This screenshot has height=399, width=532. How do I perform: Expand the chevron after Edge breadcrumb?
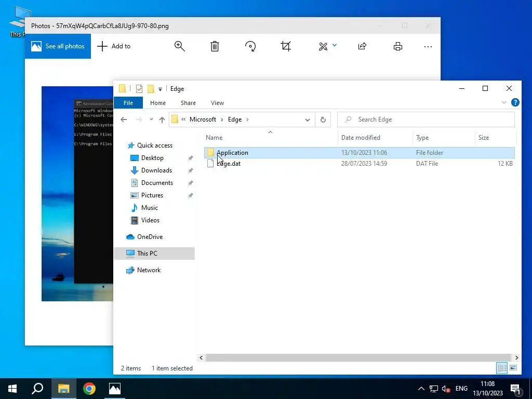coord(247,119)
